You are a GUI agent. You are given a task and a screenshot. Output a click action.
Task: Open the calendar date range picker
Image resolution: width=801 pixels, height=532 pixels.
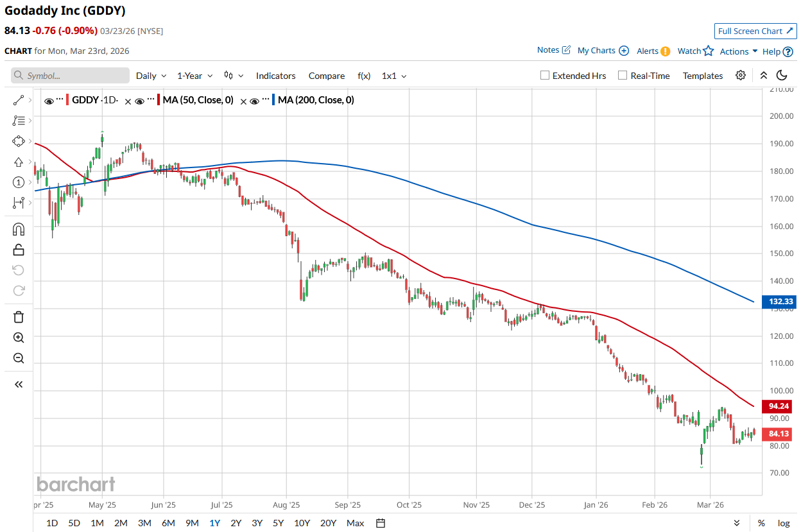click(381, 523)
